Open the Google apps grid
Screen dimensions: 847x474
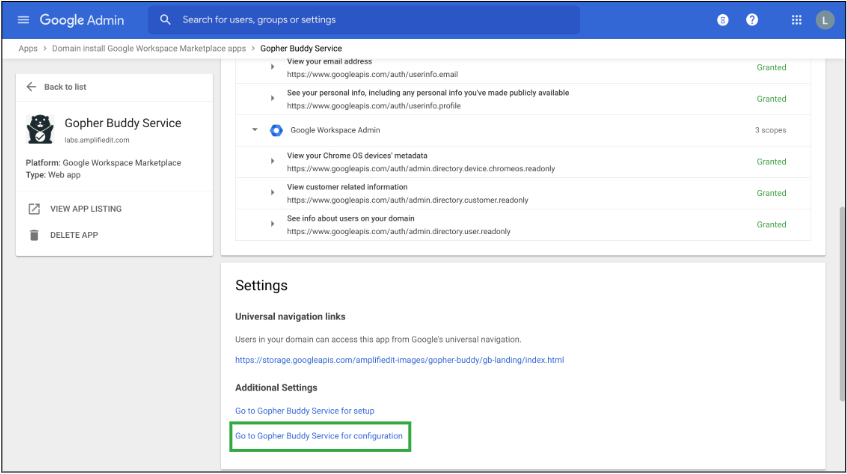click(x=796, y=20)
